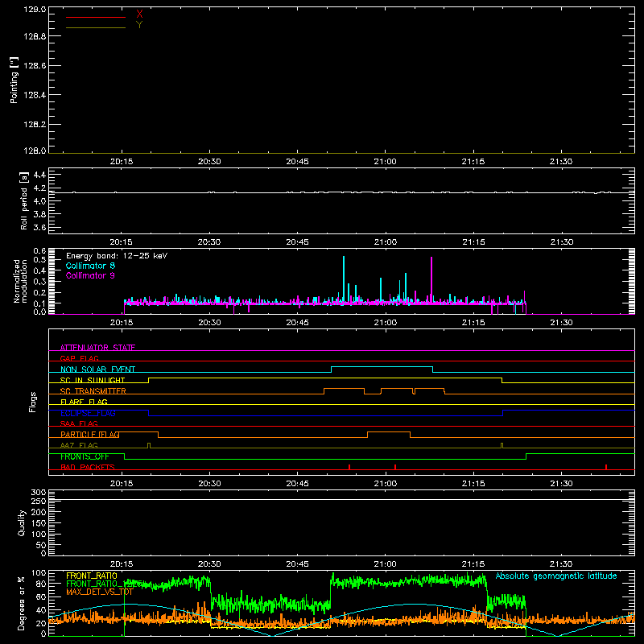The width and height of the screenshot is (644, 644).
Task: Click the 150 tick on Quality axis
Action: tap(39, 524)
